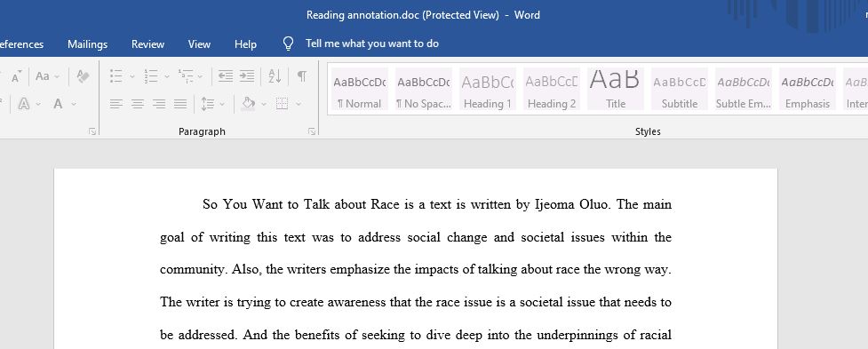Decrease the paragraph indent
This screenshot has height=349, width=868.
click(x=226, y=76)
